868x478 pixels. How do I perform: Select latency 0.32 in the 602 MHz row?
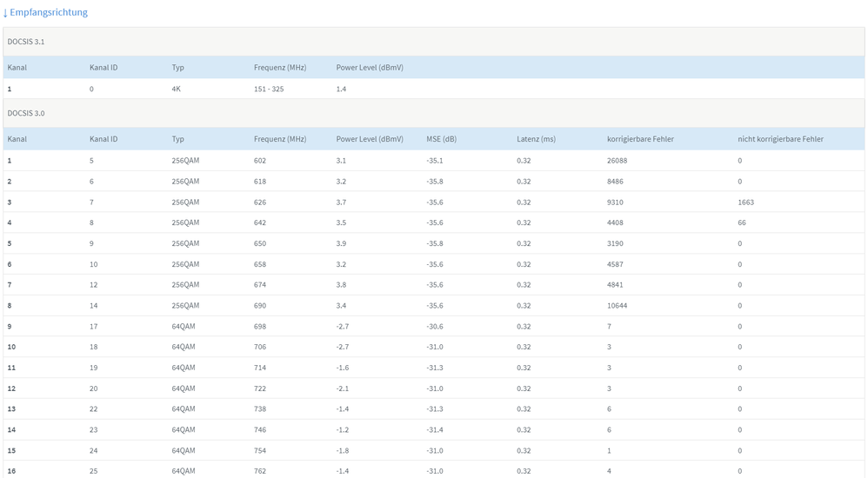point(524,161)
